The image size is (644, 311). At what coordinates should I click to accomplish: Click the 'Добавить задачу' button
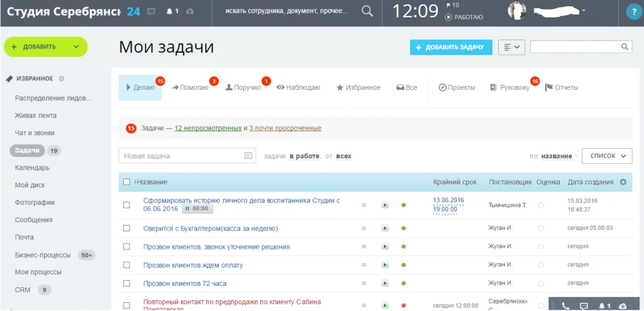point(450,47)
